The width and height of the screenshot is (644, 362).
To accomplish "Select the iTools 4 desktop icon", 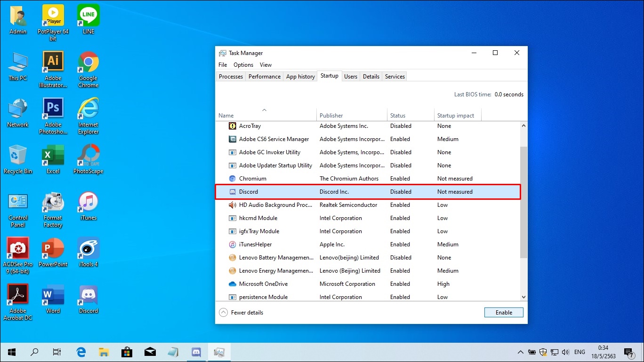I will pyautogui.click(x=89, y=252).
